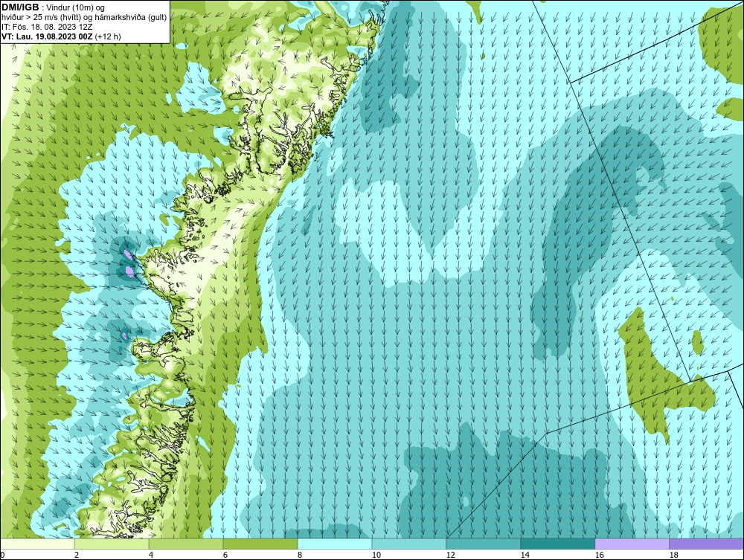Click the legend scale label '12'
Viewport: 744px width, 560px height.
coord(450,555)
